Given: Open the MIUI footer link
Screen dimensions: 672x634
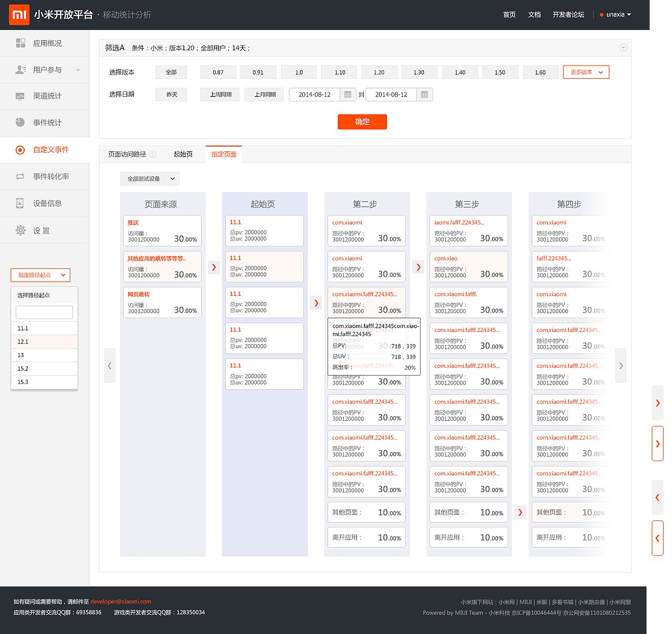Looking at the screenshot, I should tap(526, 602).
